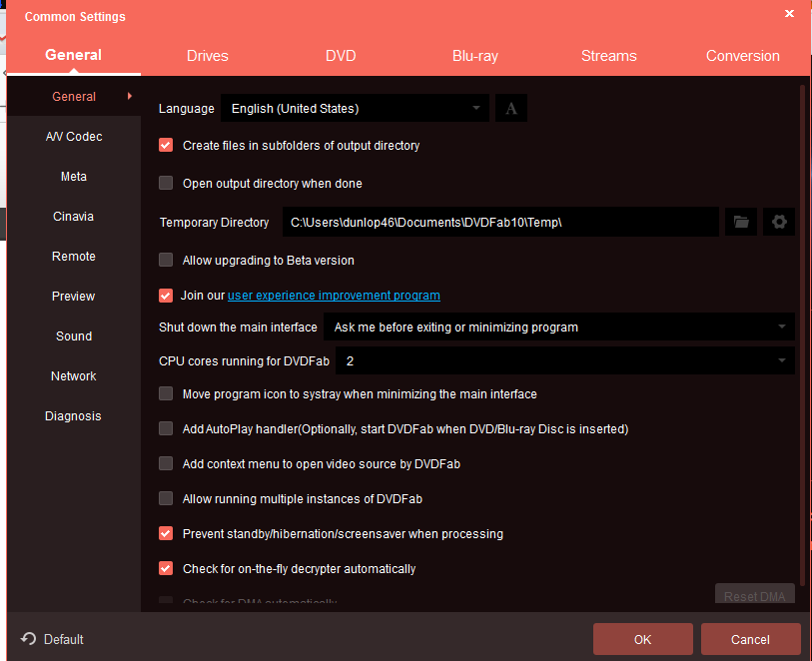Select Meta in the sidebar

point(74,177)
